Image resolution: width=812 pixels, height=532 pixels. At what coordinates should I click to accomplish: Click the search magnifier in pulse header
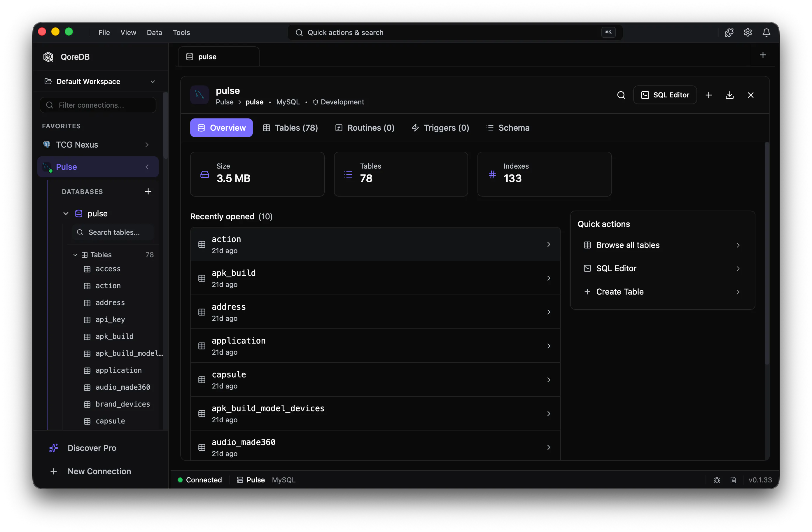coord(621,95)
